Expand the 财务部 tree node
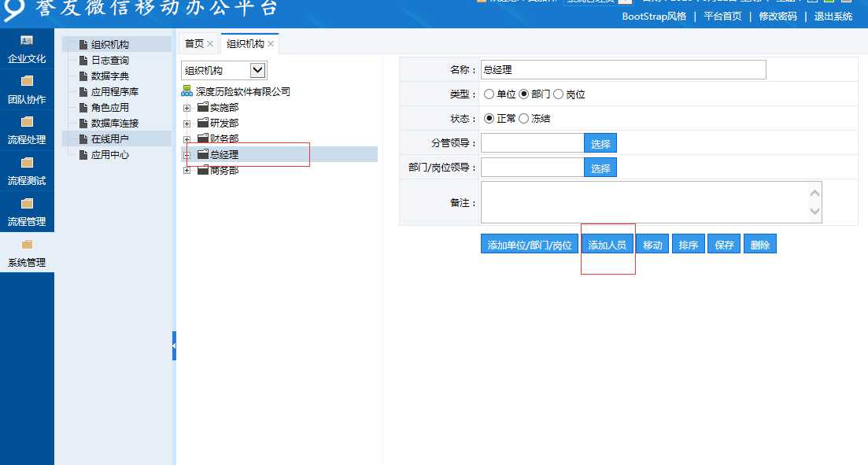 click(187, 139)
